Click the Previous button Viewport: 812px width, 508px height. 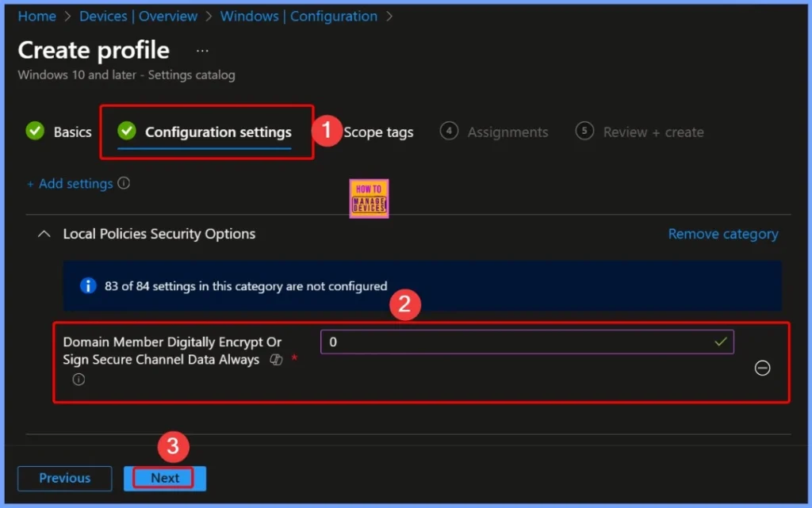64,478
